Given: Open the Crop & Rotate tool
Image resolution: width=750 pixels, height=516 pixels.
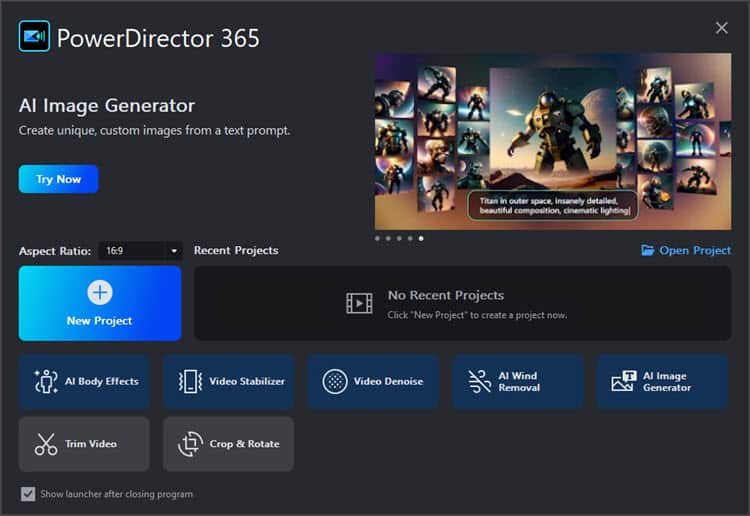Looking at the screenshot, I should (229, 444).
